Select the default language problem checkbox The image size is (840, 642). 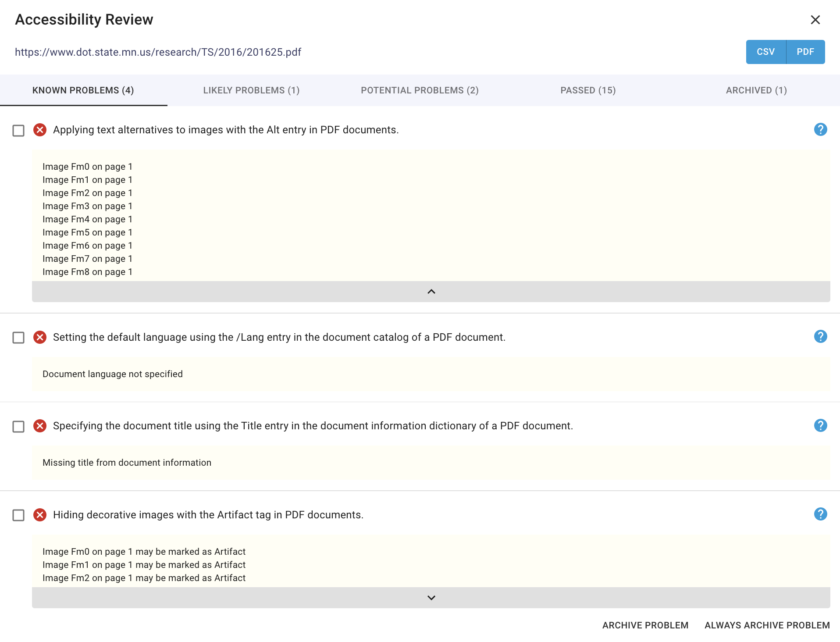point(18,338)
